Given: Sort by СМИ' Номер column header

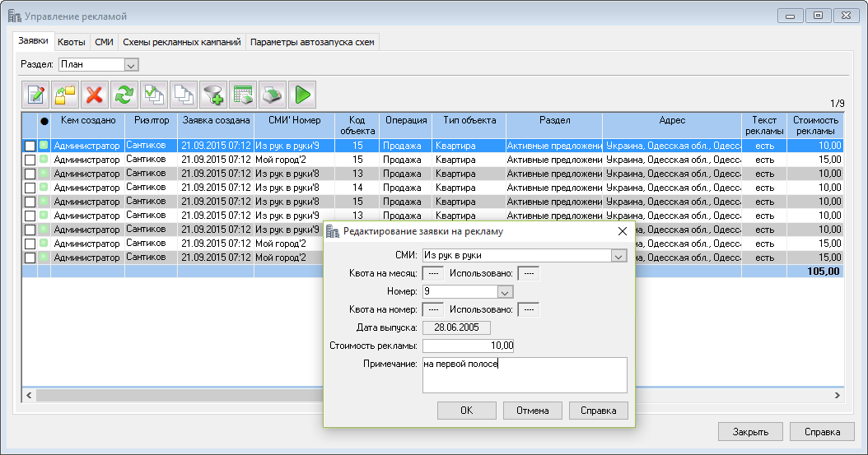Looking at the screenshot, I should pyautogui.click(x=295, y=126).
